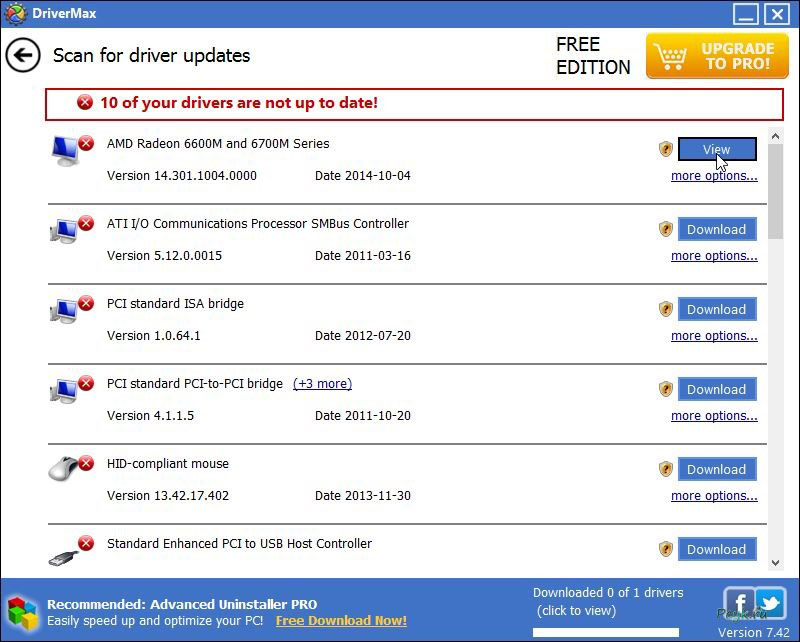Select ATI I/O Communications Processor SMBus Controller text
Viewport: 800px width, 642px height.
click(258, 224)
